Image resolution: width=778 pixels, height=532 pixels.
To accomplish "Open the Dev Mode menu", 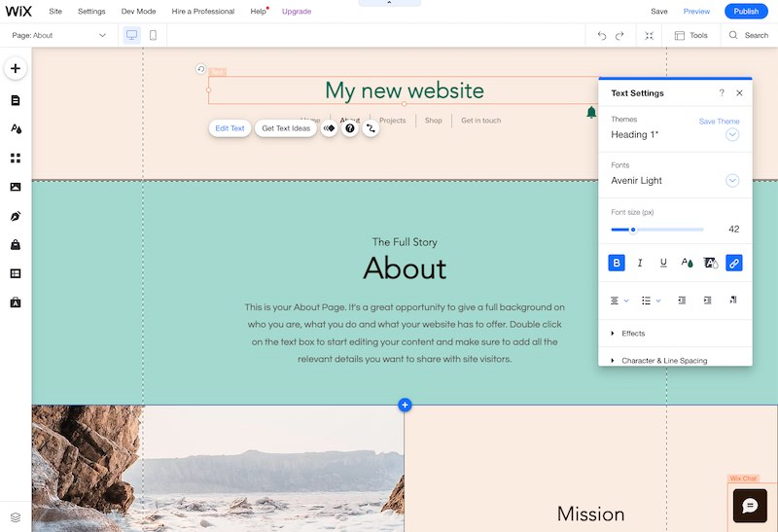I will pos(138,12).
